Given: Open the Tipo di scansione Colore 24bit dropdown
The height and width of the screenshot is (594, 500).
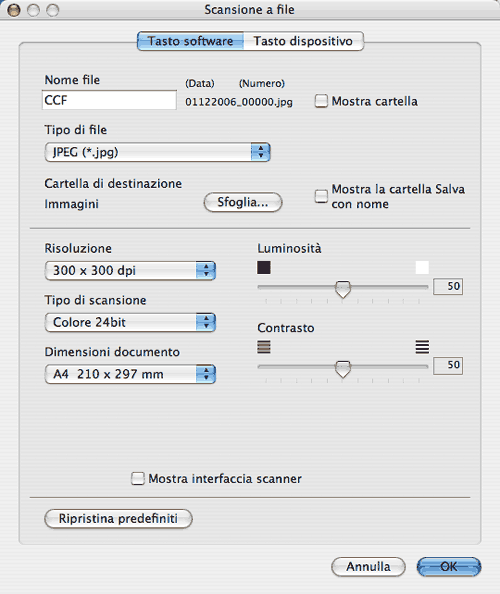Looking at the screenshot, I should point(130,322).
